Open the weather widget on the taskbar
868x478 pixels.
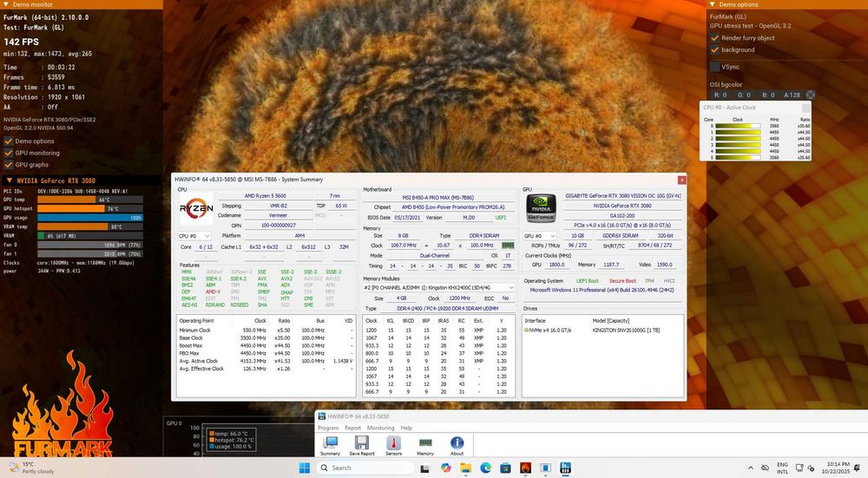32,468
